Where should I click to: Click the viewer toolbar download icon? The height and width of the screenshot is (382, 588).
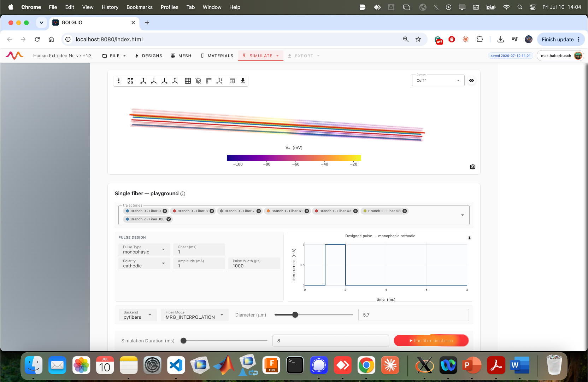click(x=243, y=81)
